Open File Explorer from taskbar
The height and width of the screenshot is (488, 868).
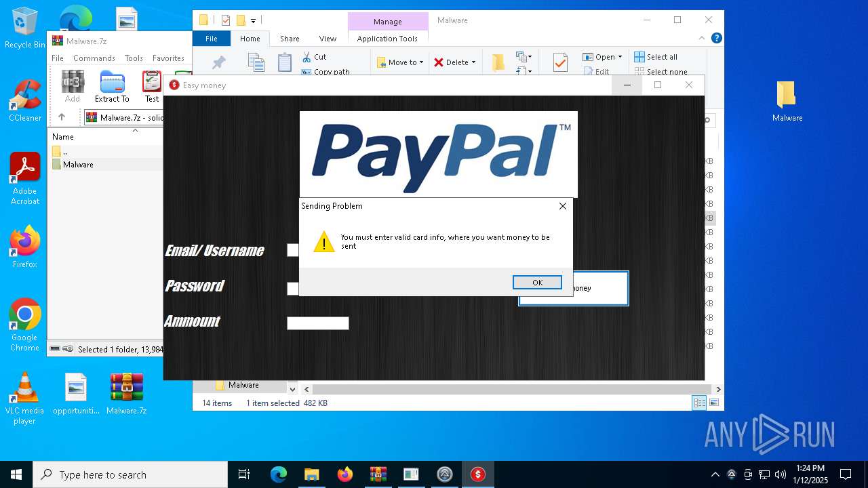point(311,474)
